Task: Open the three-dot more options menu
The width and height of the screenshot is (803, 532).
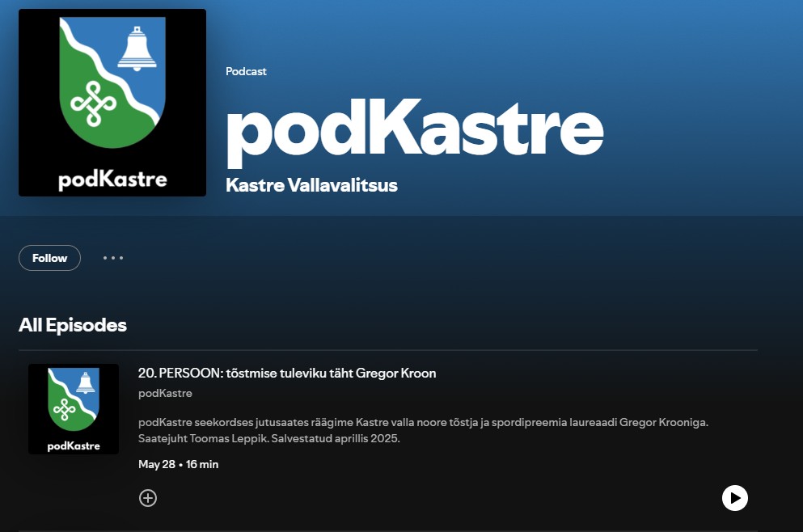Action: pos(112,258)
